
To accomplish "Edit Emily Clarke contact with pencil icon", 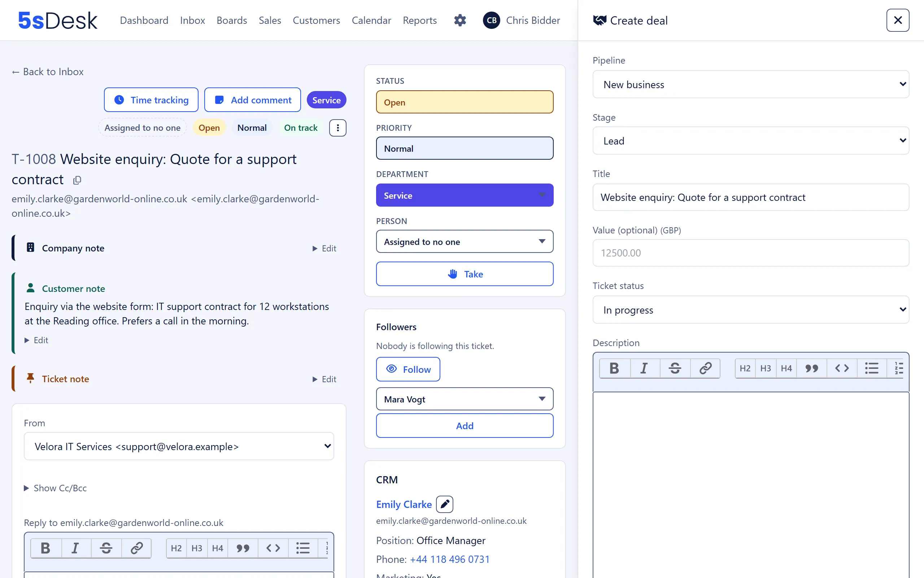I will (x=444, y=504).
